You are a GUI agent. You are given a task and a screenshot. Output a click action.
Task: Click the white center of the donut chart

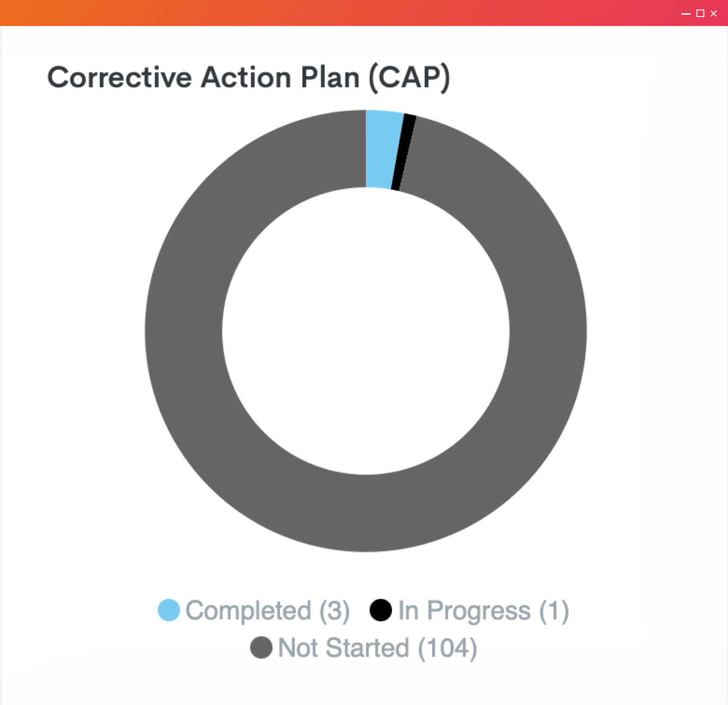coord(365,331)
